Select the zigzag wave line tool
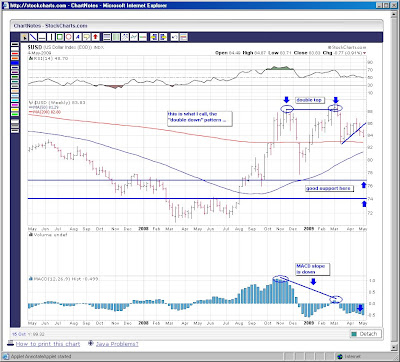 134,37
